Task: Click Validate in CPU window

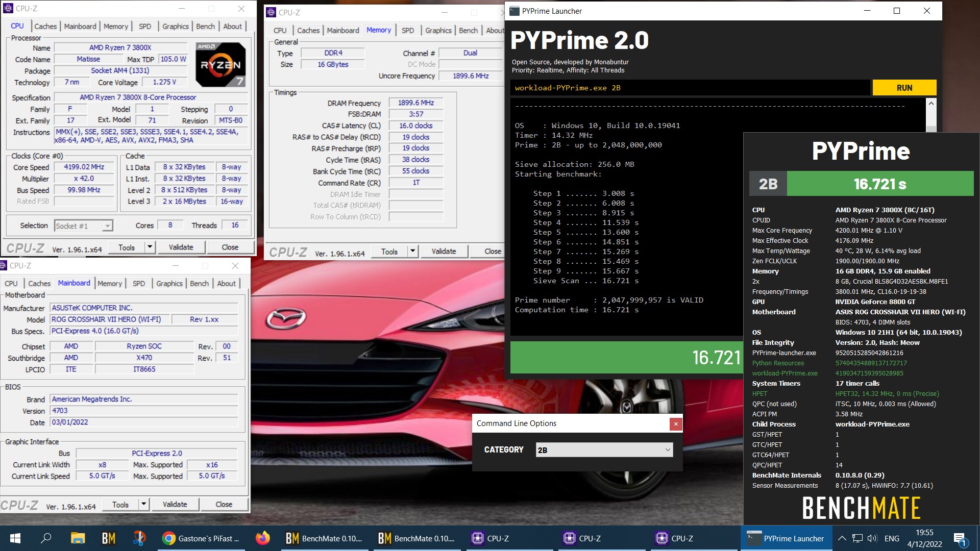Action: 181,247
